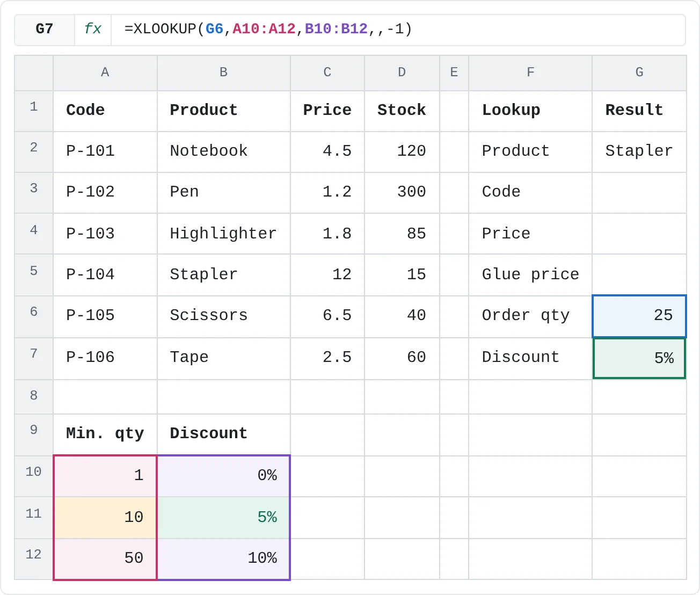This screenshot has width=700, height=595.
Task: Click the min qty cell showing 50
Action: pyautogui.click(x=105, y=559)
